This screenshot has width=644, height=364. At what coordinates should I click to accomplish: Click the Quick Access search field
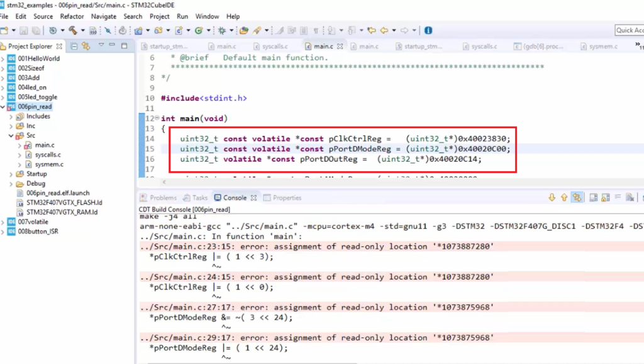629,30
